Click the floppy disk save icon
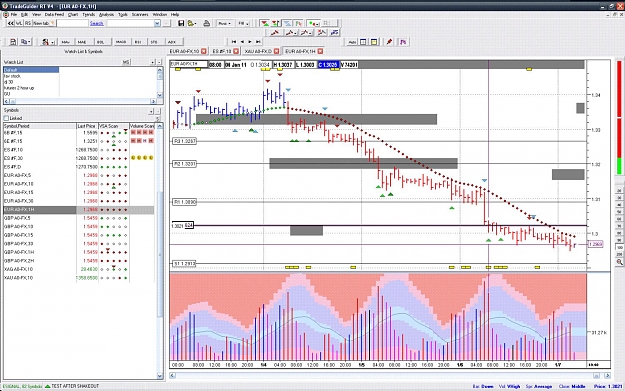This screenshot has height=391, width=625. (x=181, y=24)
